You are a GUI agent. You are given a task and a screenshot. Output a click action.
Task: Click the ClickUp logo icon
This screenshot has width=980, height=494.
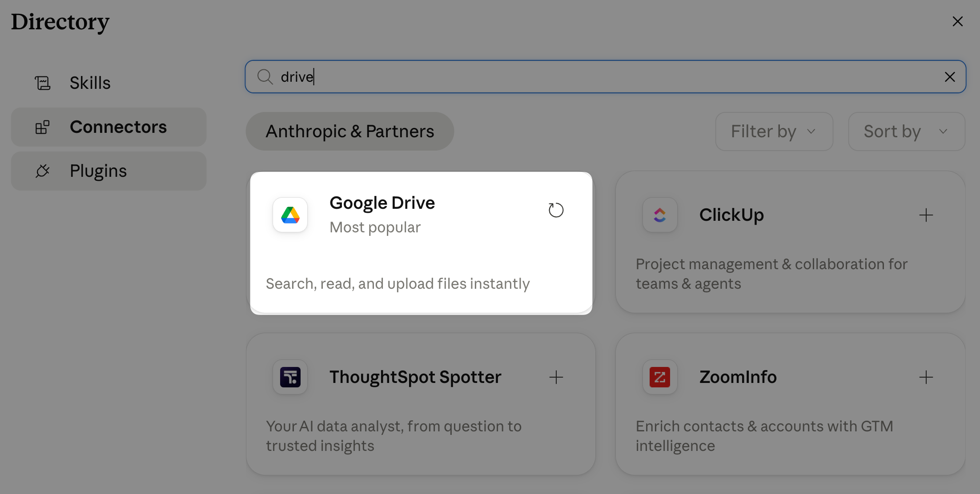660,215
